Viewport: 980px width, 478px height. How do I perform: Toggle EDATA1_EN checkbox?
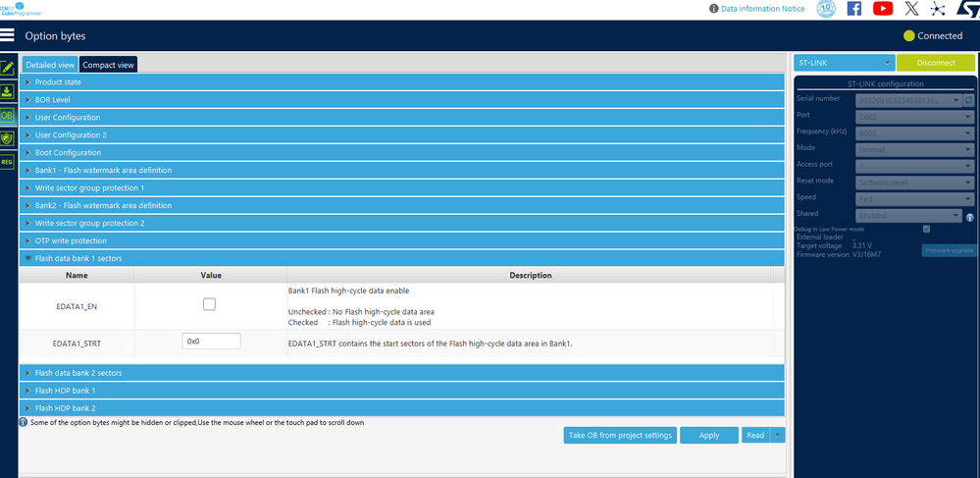point(209,304)
